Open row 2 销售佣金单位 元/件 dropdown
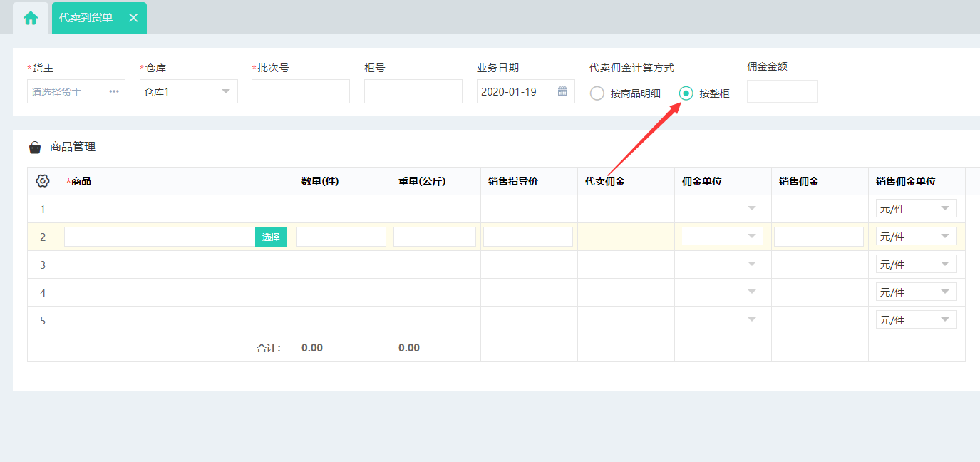 [917, 236]
